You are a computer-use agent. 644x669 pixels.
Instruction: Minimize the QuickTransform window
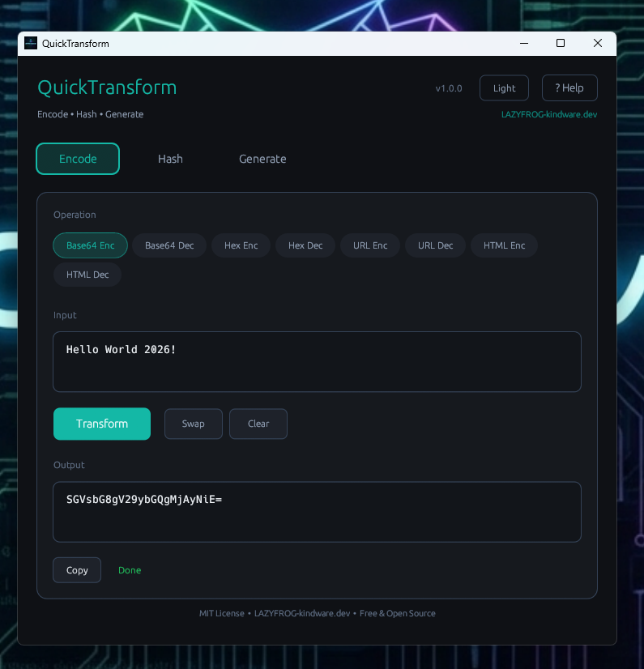524,43
